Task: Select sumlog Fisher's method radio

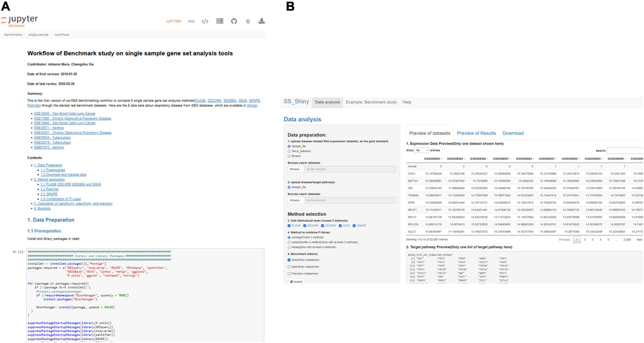Action: pos(289,238)
